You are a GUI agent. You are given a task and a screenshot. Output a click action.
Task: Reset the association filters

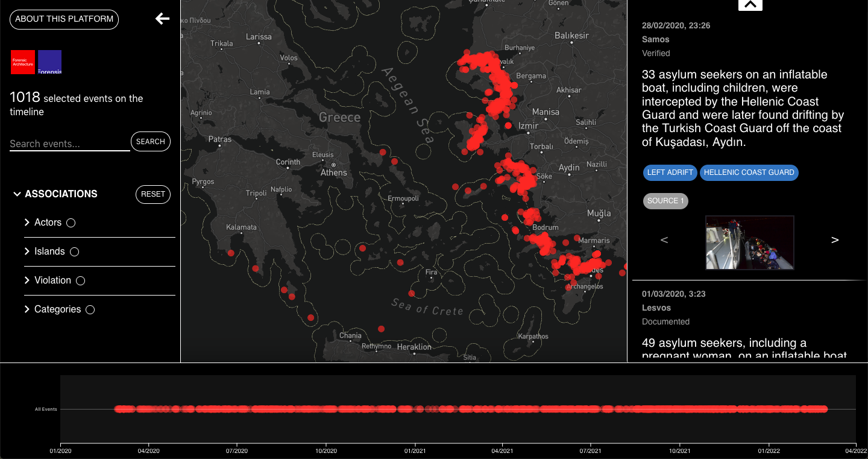tap(153, 194)
